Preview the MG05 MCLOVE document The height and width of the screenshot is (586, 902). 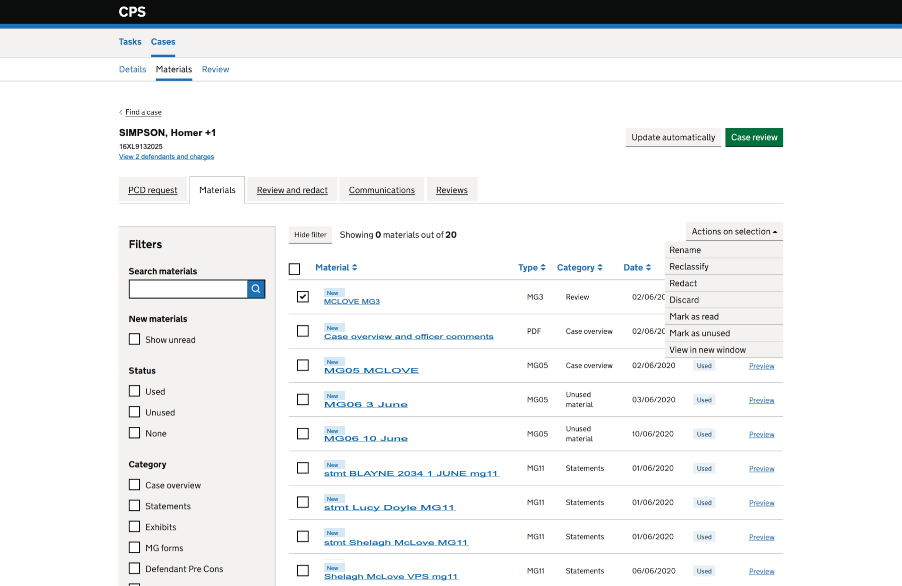(x=761, y=366)
